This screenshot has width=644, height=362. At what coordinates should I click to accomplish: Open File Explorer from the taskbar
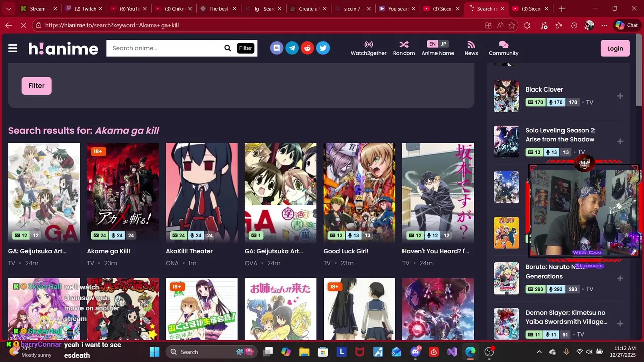tap(304, 352)
